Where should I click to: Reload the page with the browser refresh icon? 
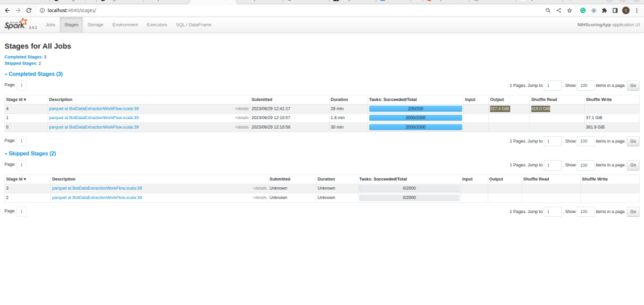pyautogui.click(x=29, y=11)
